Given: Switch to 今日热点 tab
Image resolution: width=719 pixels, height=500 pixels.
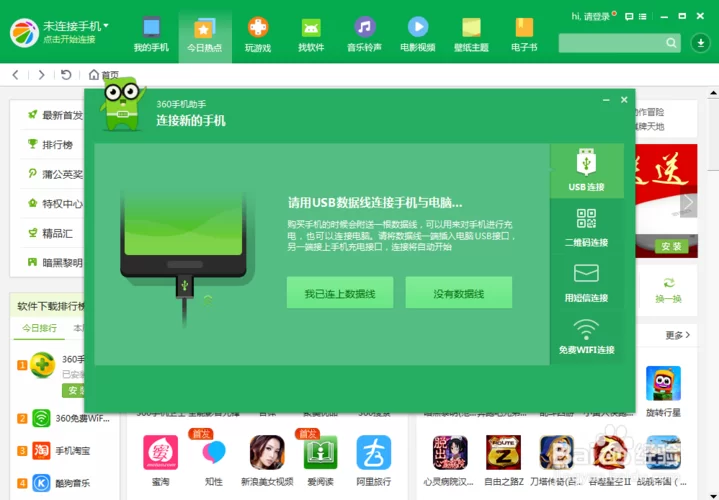Looking at the screenshot, I should 205,35.
